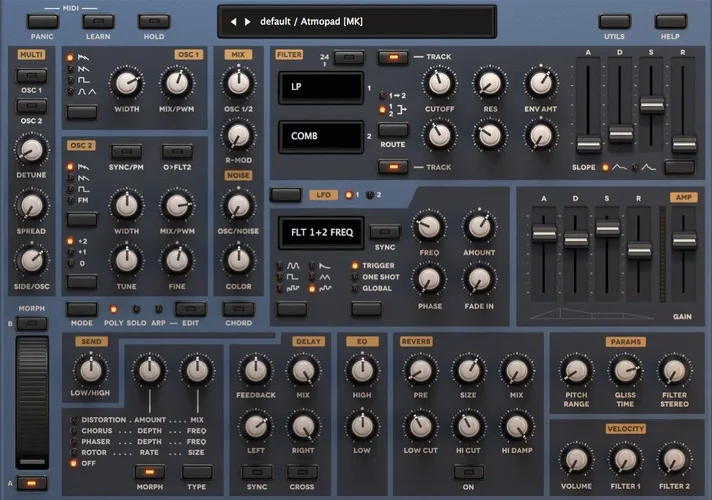Click the LFO FREQ knob
The image size is (712, 500).
pyautogui.click(x=429, y=227)
